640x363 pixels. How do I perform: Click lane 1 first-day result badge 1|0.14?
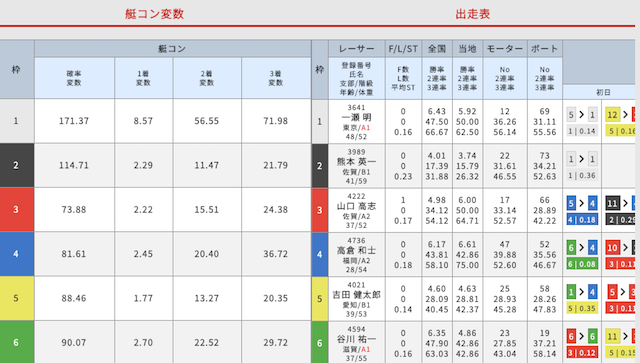(x=582, y=131)
